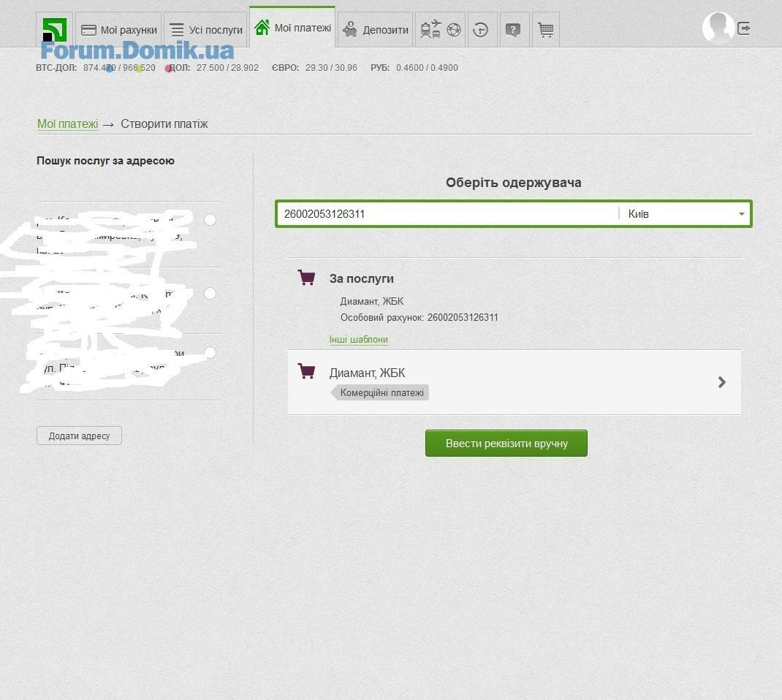Viewport: 782px width, 700px height.
Task: Open the Київ city dropdown
Action: pyautogui.click(x=685, y=214)
